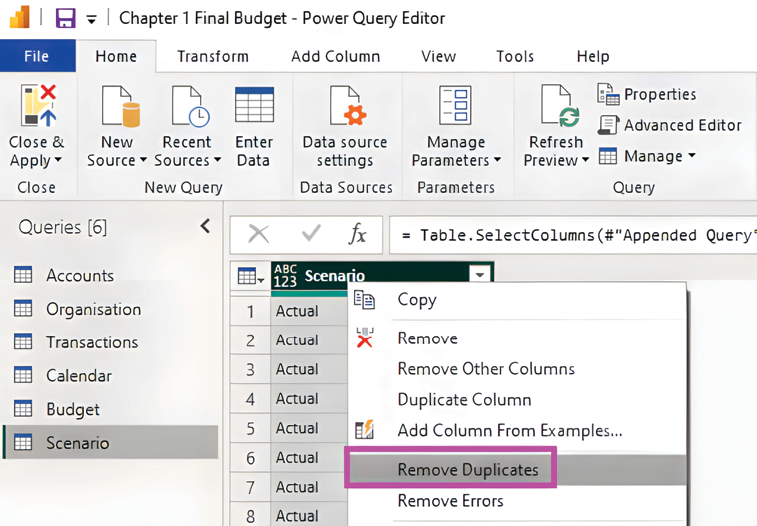Click the Refresh Preview icon
This screenshot has height=526, width=757.
pos(560,105)
